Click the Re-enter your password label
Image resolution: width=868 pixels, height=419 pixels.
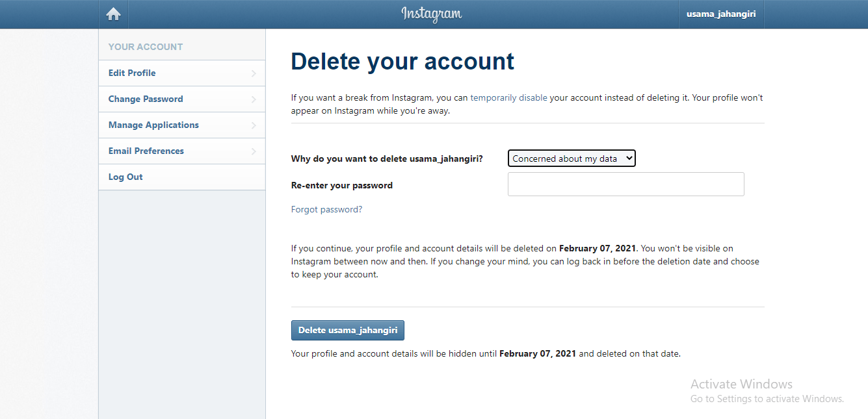tap(342, 186)
